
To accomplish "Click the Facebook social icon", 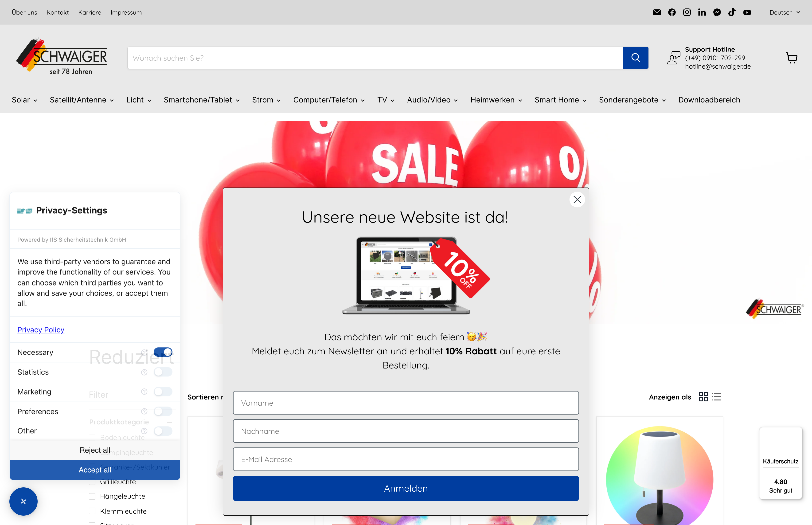I will pos(672,12).
